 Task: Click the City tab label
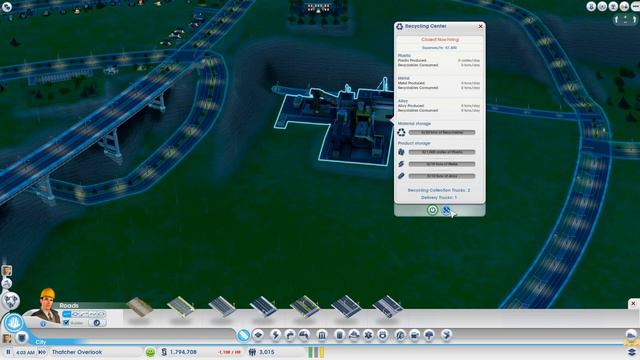click(x=41, y=342)
